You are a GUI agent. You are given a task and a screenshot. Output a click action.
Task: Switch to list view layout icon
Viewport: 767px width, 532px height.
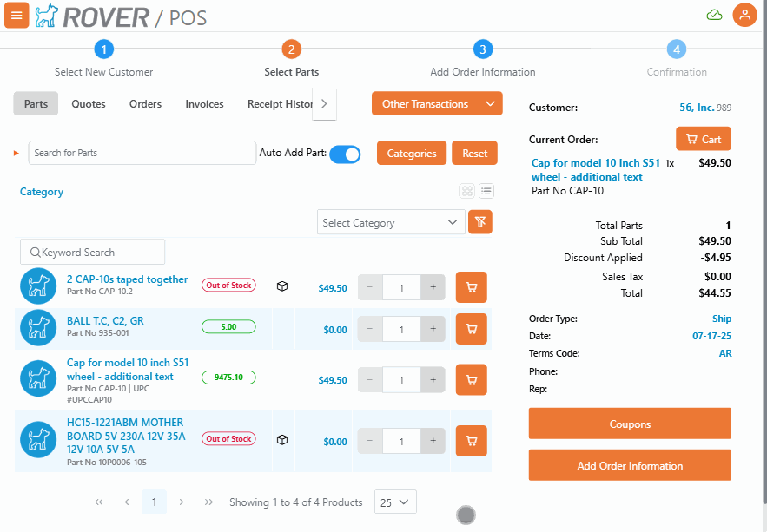pos(486,191)
